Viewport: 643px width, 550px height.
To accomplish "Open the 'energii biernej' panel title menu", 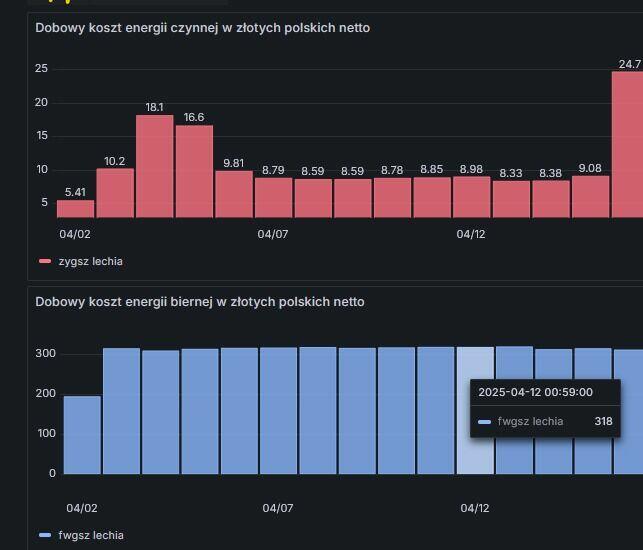I will [199, 302].
